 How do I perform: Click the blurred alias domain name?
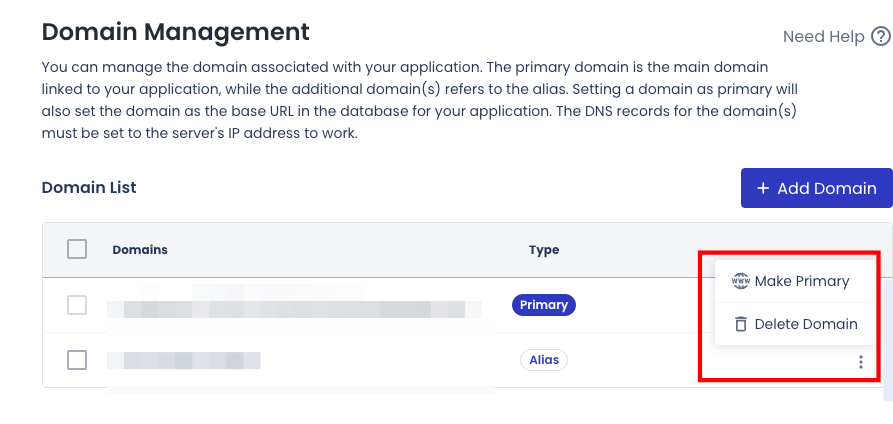click(x=183, y=360)
